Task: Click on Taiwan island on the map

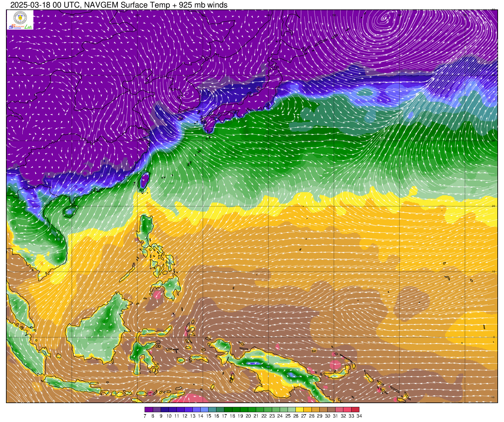Action: [144, 181]
